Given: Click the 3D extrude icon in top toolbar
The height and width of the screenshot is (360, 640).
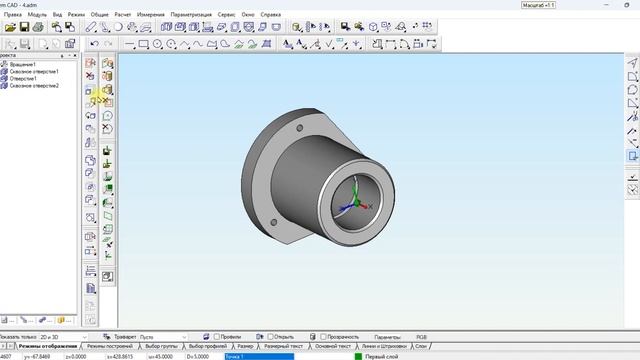Looking at the screenshot, I should coord(166,27).
